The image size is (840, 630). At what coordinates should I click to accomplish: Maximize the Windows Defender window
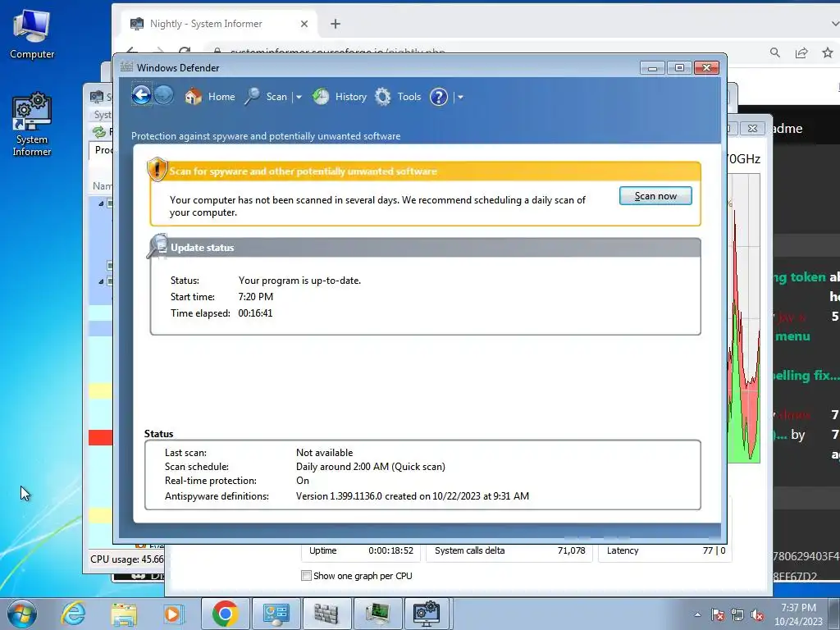click(679, 68)
